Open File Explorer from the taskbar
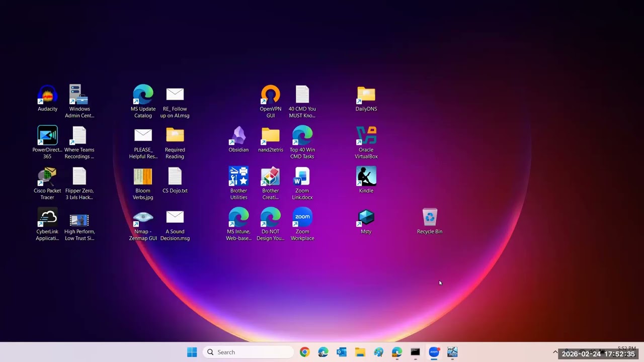Screen dimensions: 644x362 tap(360, 352)
